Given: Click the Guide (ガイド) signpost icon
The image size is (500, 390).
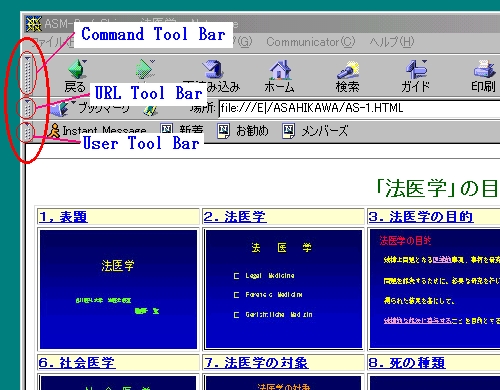Looking at the screenshot, I should pyautogui.click(x=416, y=69).
